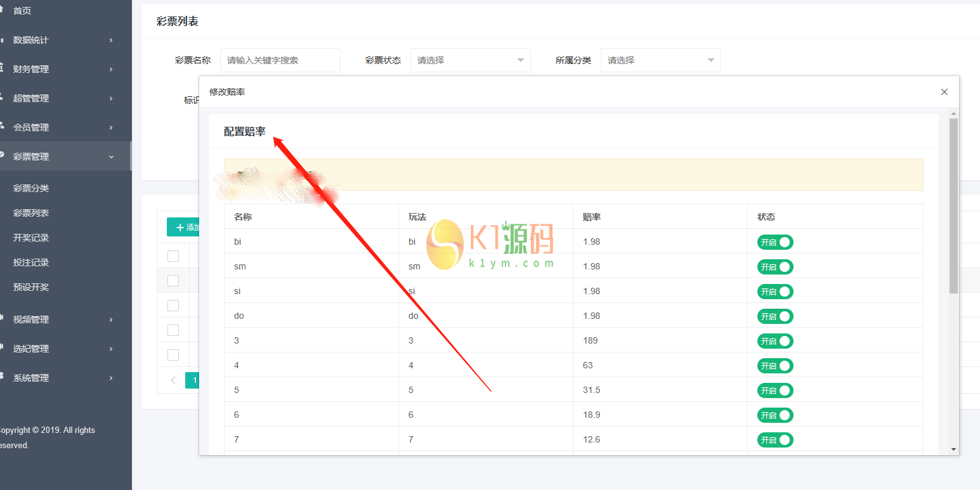Click the 状态 column header
Screen dimensions: 980x490
[766, 217]
